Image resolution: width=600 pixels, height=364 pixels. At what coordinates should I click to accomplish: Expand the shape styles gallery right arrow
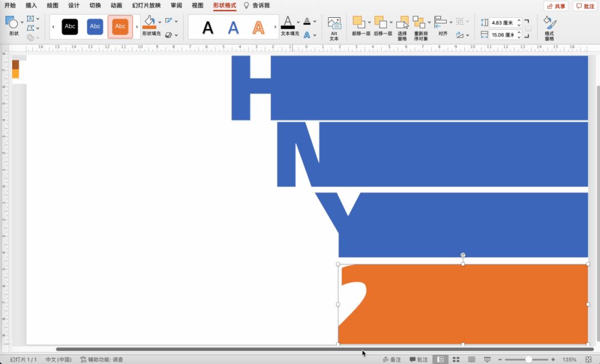point(137,27)
